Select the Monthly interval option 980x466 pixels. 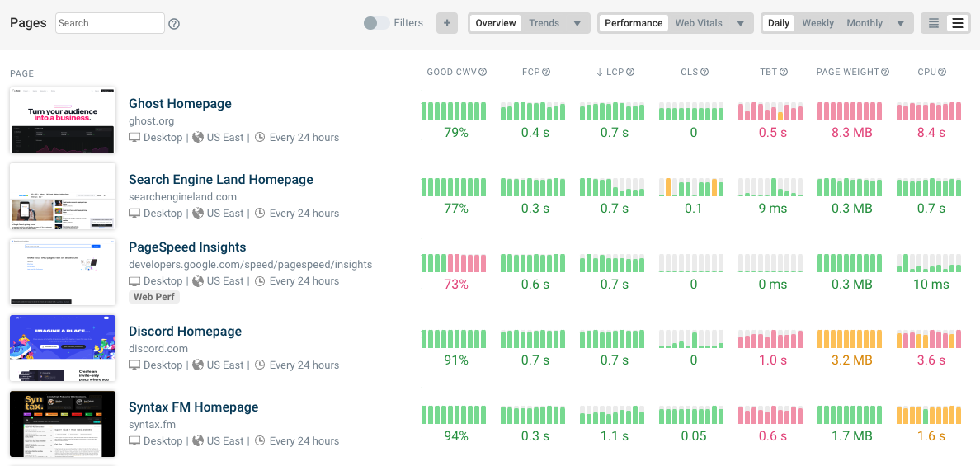(x=864, y=23)
